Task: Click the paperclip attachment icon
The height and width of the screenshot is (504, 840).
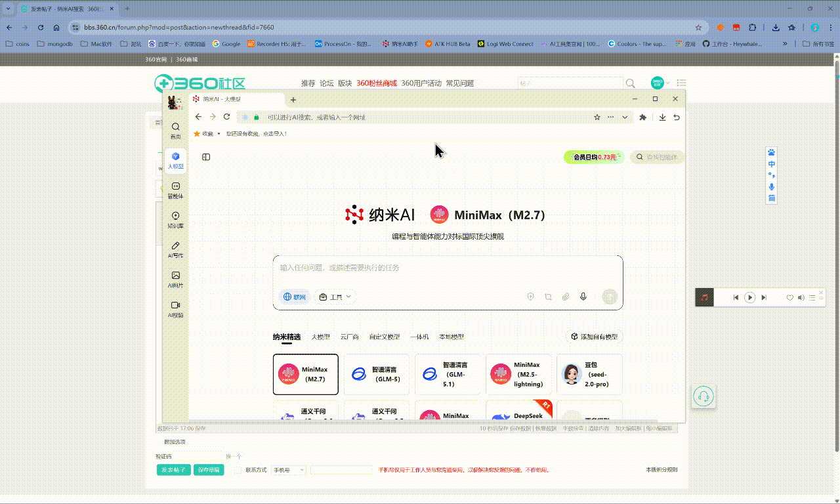Action: click(565, 297)
